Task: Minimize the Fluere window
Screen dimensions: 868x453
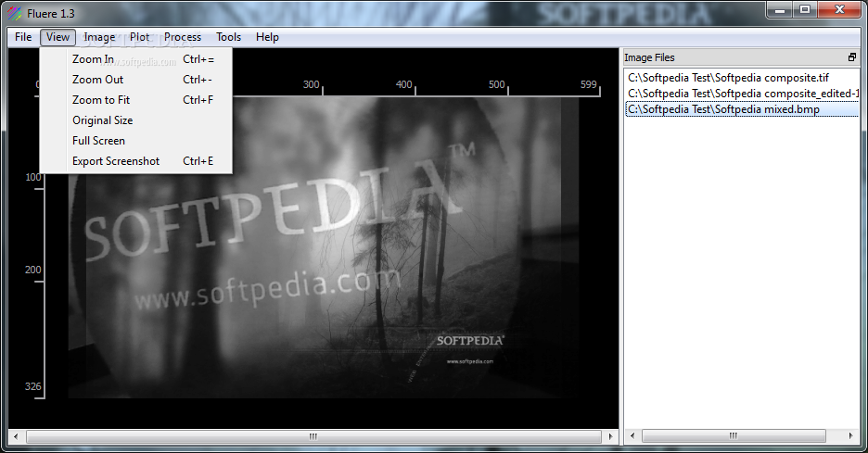Action: point(779,9)
